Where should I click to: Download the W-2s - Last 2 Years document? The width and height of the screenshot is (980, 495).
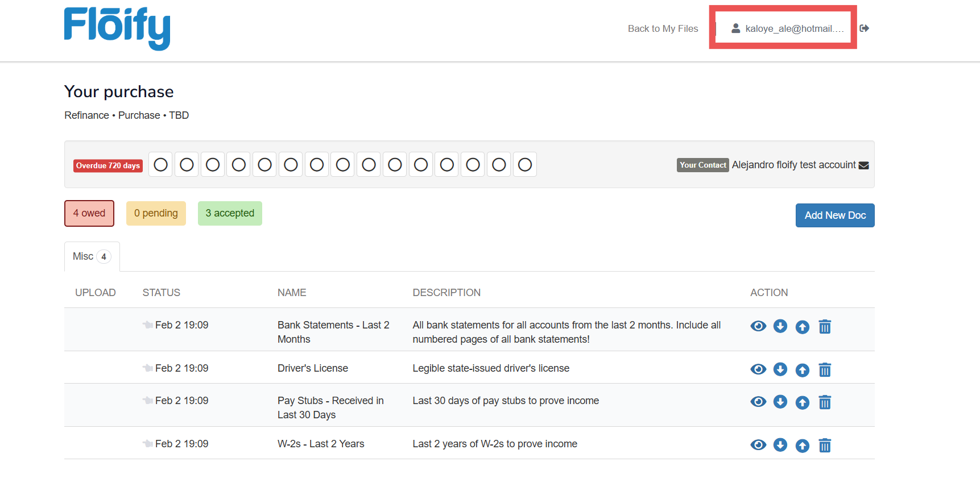(x=780, y=445)
